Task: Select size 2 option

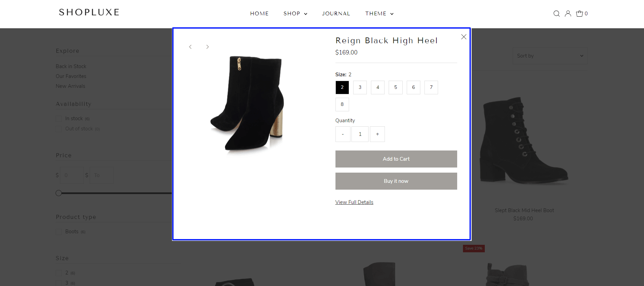Action: (342, 88)
